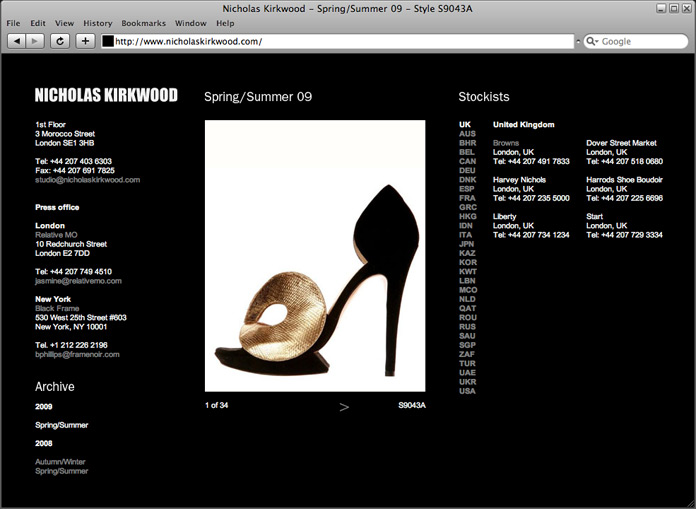Open the File menu
Screen dimensions: 696x509
(x=13, y=23)
